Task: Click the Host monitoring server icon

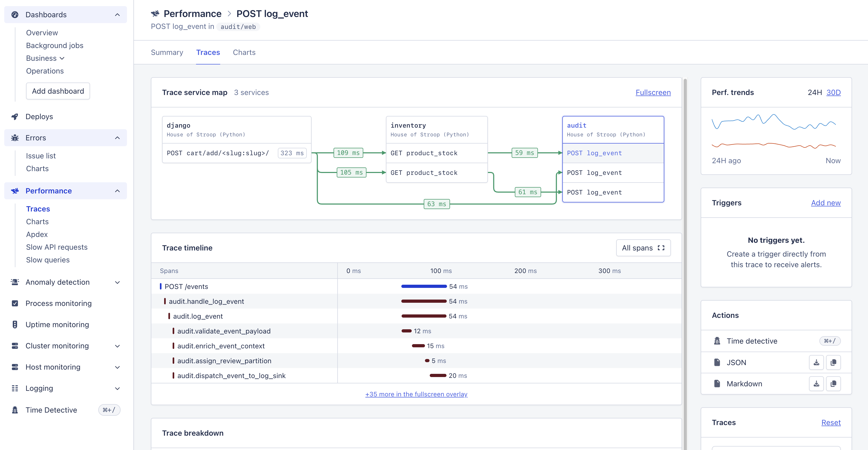Action: 15,367
